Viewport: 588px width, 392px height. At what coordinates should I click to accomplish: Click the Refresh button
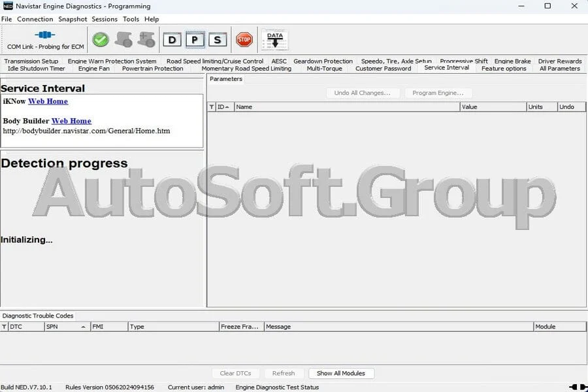pyautogui.click(x=284, y=374)
